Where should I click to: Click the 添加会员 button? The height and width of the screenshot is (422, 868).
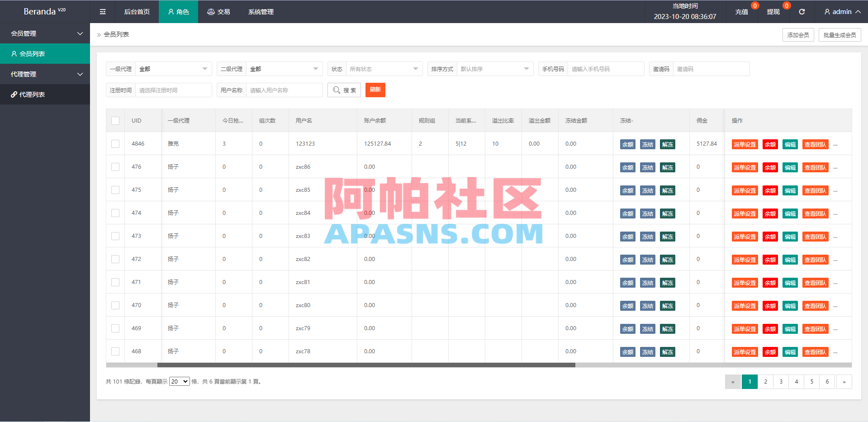[797, 34]
